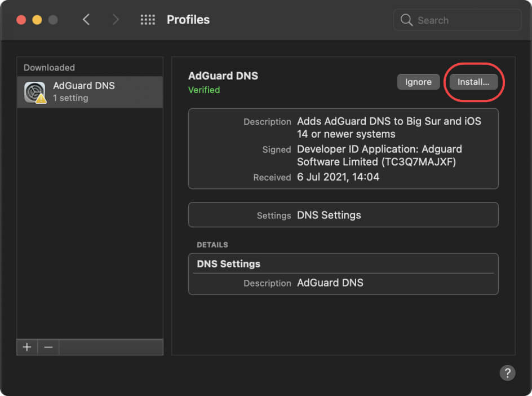Click the Profiles window title

pyautogui.click(x=188, y=19)
